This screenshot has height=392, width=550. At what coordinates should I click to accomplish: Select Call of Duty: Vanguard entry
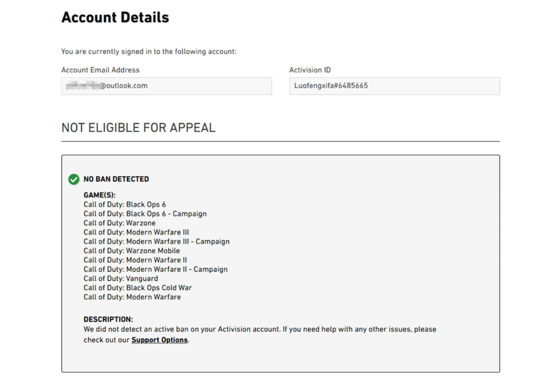[120, 278]
